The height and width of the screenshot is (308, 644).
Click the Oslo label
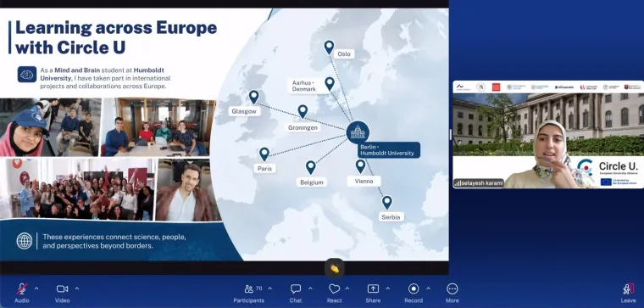[344, 53]
